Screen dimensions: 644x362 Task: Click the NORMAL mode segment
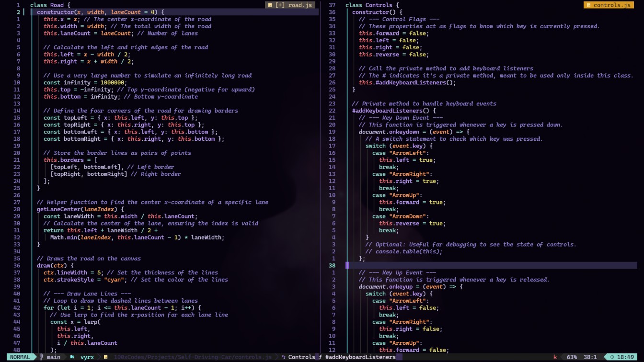pos(19,357)
